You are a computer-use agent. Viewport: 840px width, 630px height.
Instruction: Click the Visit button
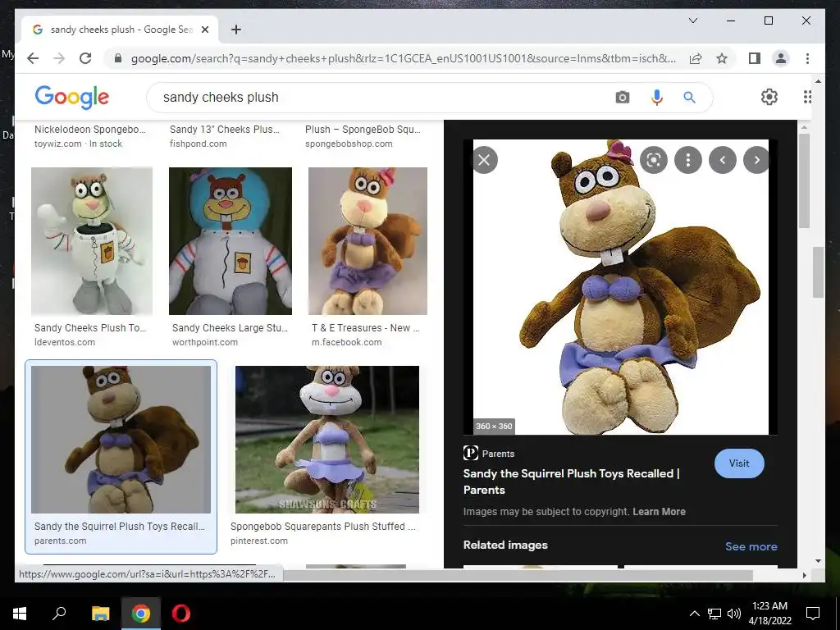739,463
